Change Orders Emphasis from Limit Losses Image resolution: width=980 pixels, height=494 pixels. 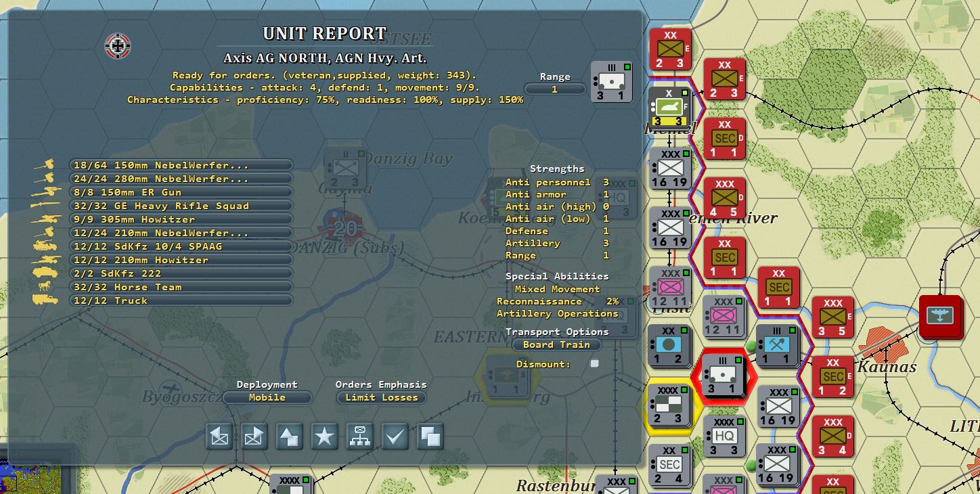pos(382,397)
